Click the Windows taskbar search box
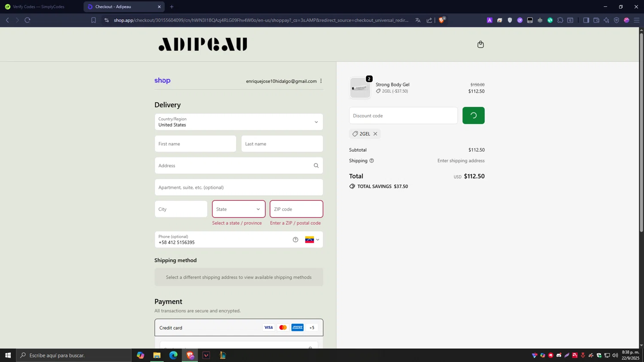Image resolution: width=644 pixels, height=362 pixels. tap(74, 355)
